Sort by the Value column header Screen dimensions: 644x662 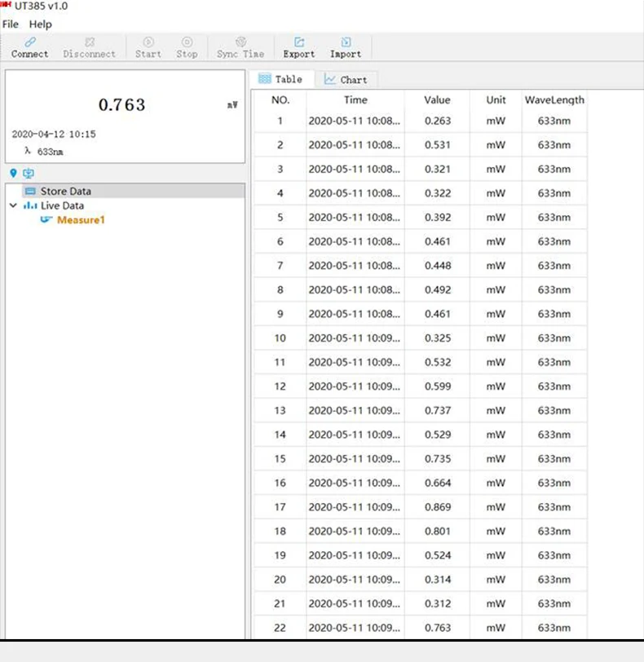click(437, 100)
